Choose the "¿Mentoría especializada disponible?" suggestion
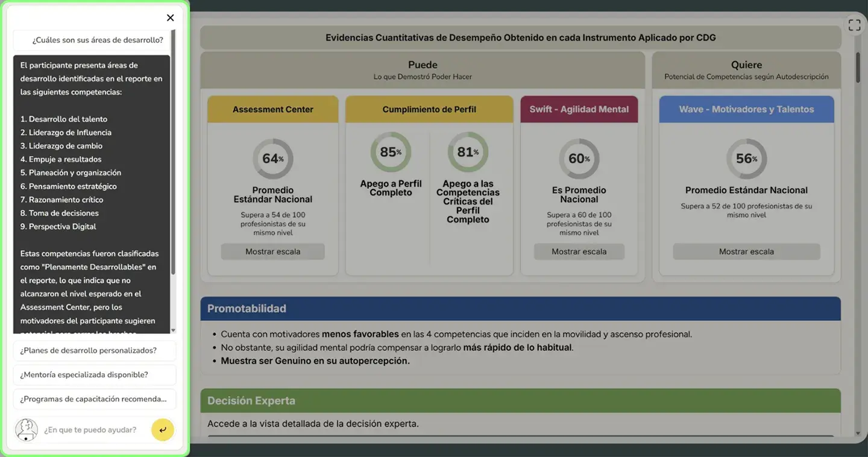The image size is (868, 457). coord(95,374)
